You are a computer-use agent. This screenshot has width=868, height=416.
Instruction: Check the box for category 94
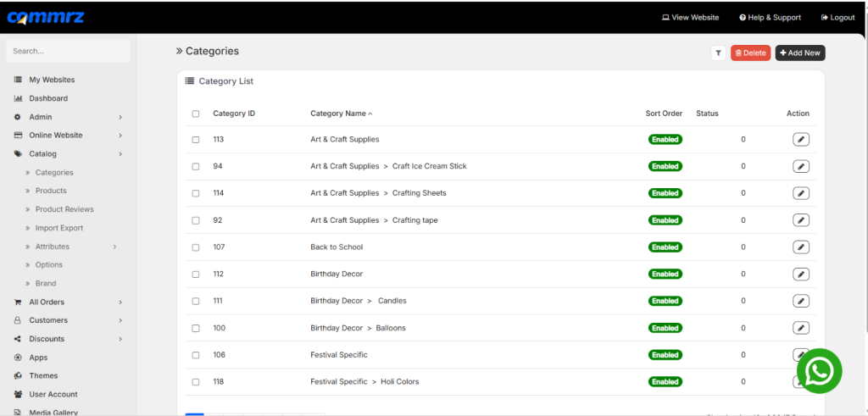(x=196, y=166)
